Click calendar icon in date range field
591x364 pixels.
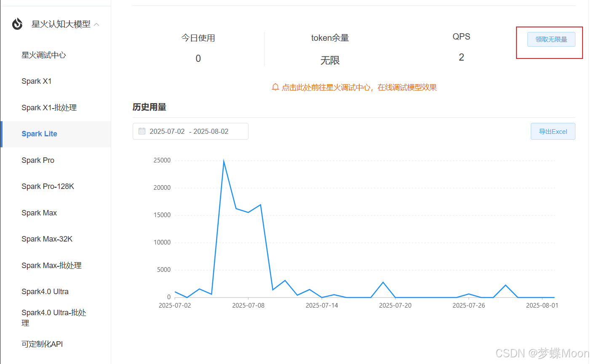(142, 131)
